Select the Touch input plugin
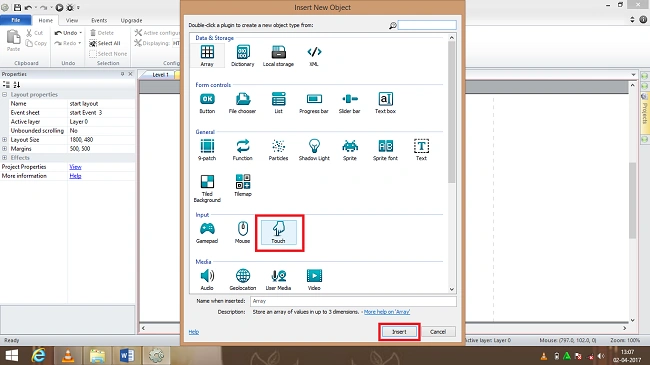Image resolution: width=650 pixels, height=365 pixels. point(279,233)
